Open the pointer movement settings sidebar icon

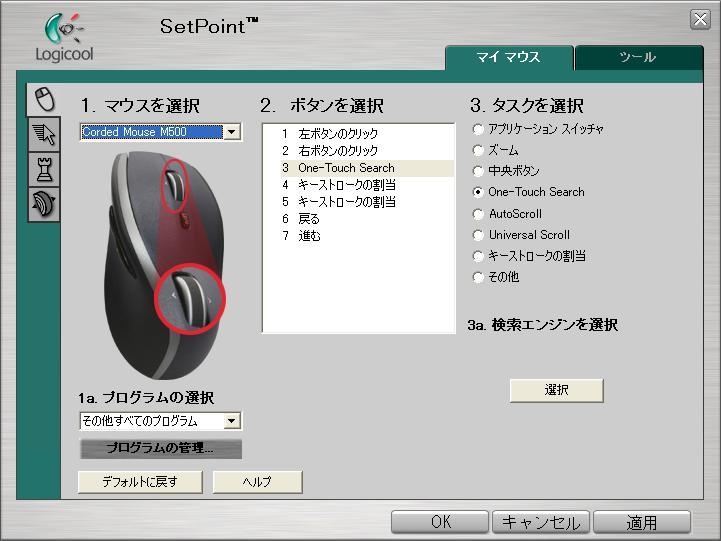coord(44,135)
